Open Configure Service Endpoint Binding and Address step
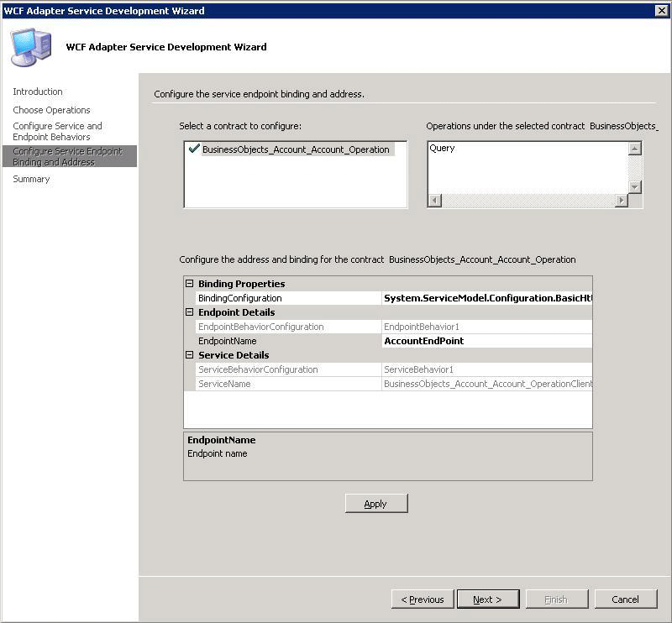The width and height of the screenshot is (672, 623). pyautogui.click(x=69, y=156)
